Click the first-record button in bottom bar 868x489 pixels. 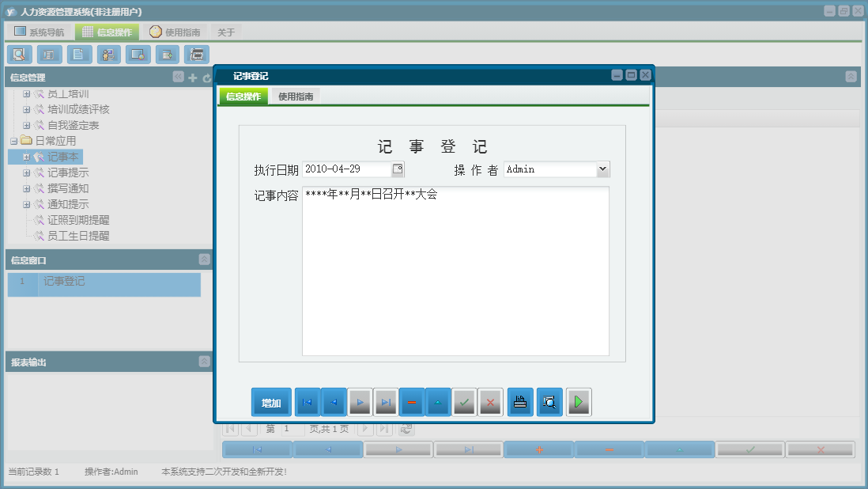[x=257, y=449]
